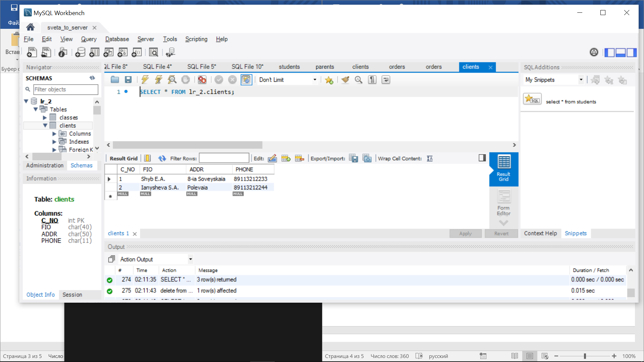Open the Context Help tab
644x362 pixels.
coord(540,233)
